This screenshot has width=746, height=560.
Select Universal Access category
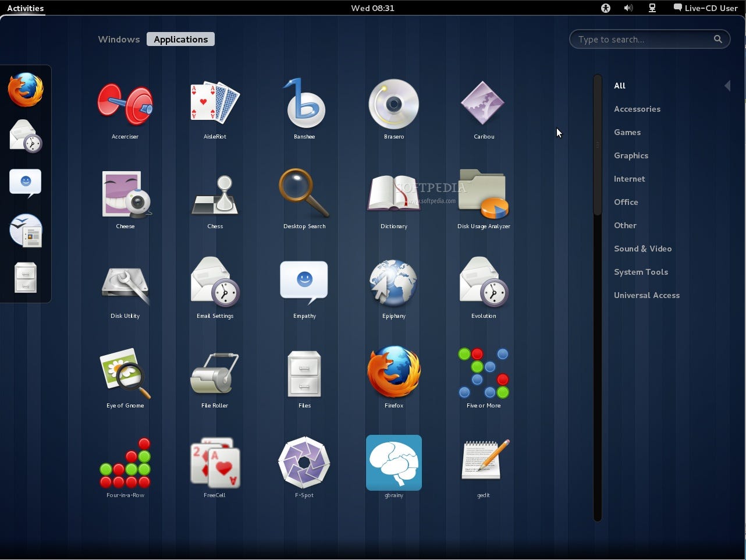pos(646,295)
